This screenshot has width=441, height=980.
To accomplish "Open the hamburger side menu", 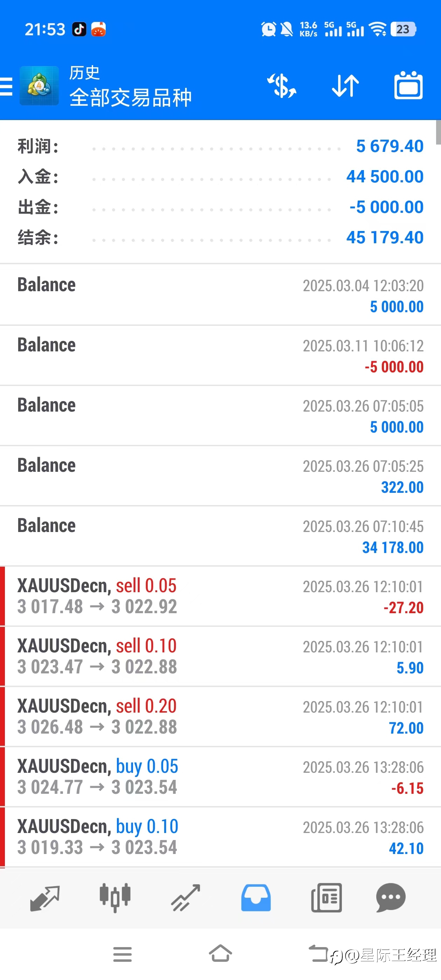I will tap(6, 86).
